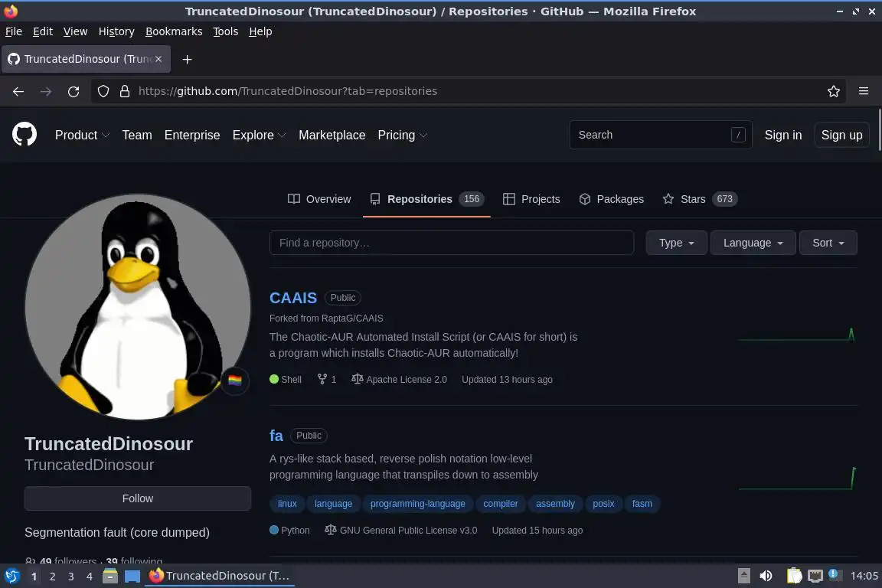This screenshot has width=882, height=588.
Task: Open the Language filter dropdown
Action: tap(753, 243)
